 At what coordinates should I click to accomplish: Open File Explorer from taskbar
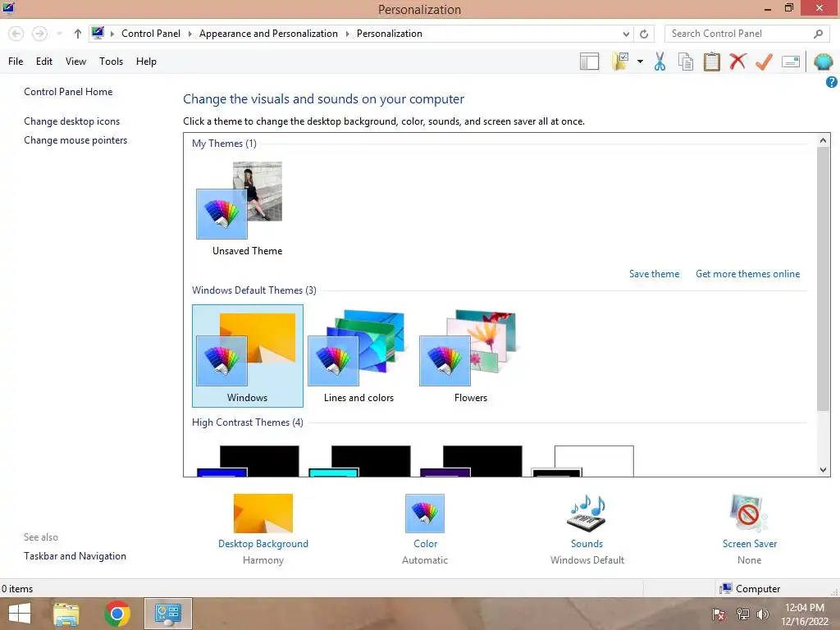point(66,614)
